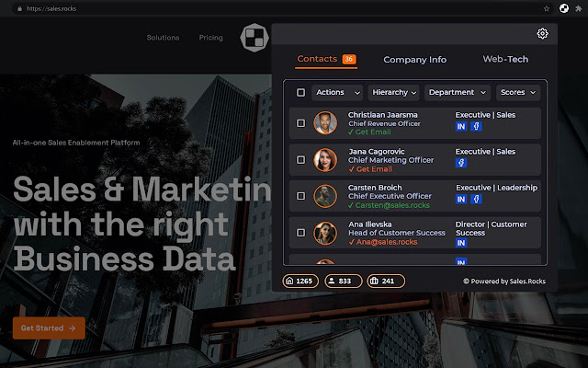Screen dimensions: 588x368
Task: Open Christiaan Jaarsma's Facebook icon
Action: pyautogui.click(x=476, y=127)
